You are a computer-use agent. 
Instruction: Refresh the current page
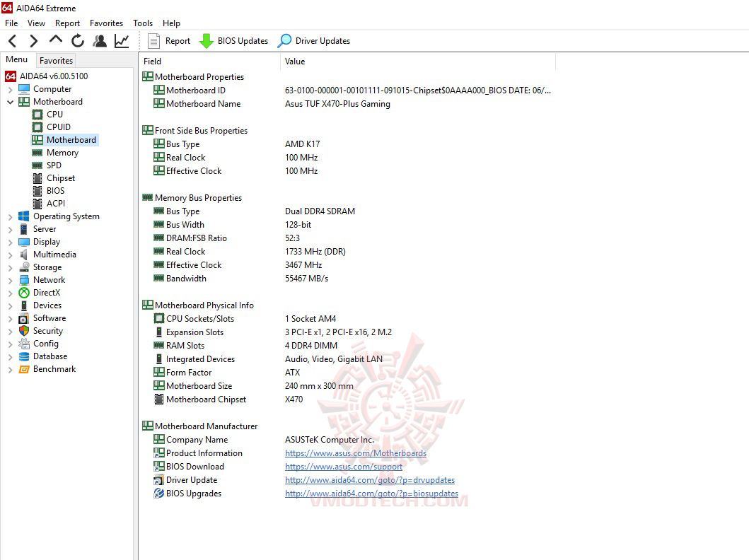tap(77, 41)
